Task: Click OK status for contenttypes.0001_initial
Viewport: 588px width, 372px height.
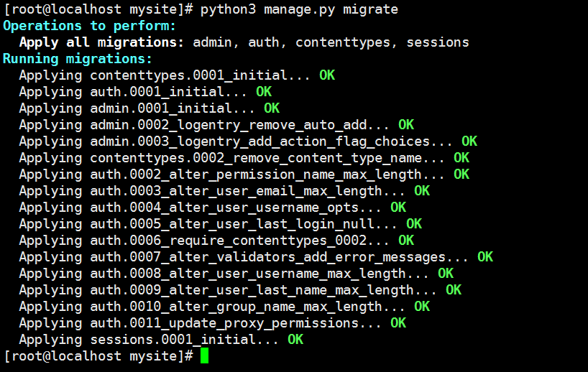Action: (327, 75)
